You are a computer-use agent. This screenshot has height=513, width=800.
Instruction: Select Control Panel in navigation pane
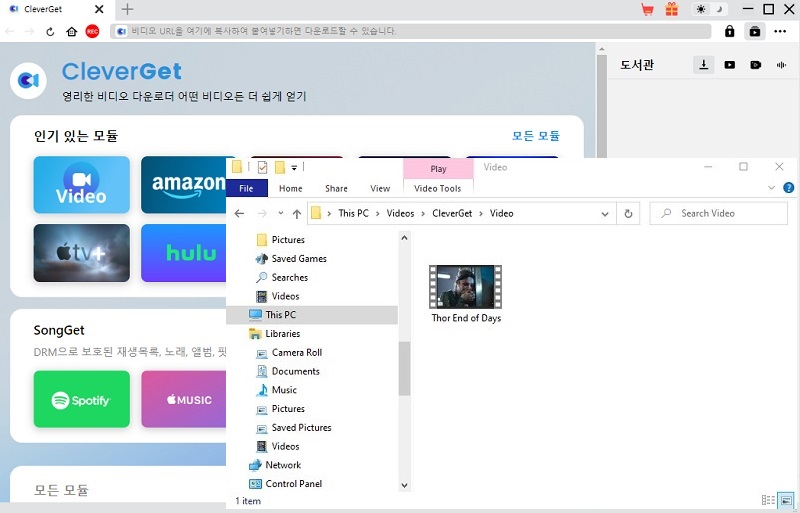click(286, 484)
